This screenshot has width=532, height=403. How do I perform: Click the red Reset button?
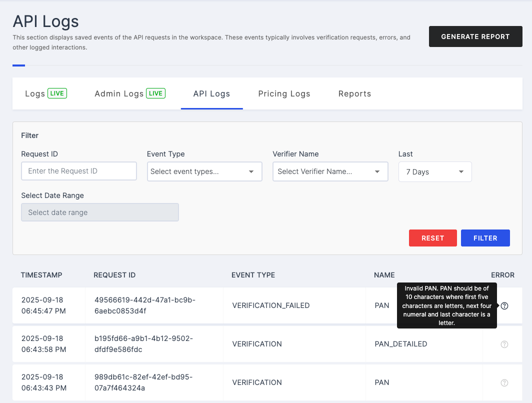(x=432, y=238)
